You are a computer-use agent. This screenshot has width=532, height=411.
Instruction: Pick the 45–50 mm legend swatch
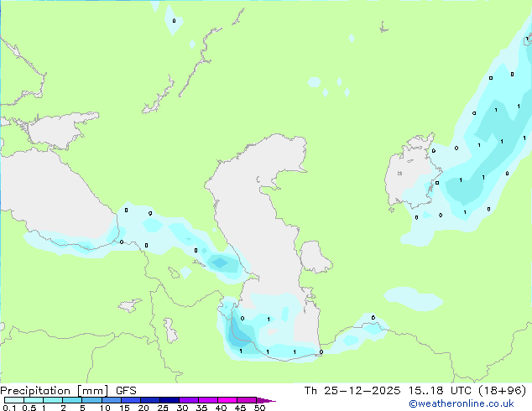(247, 400)
